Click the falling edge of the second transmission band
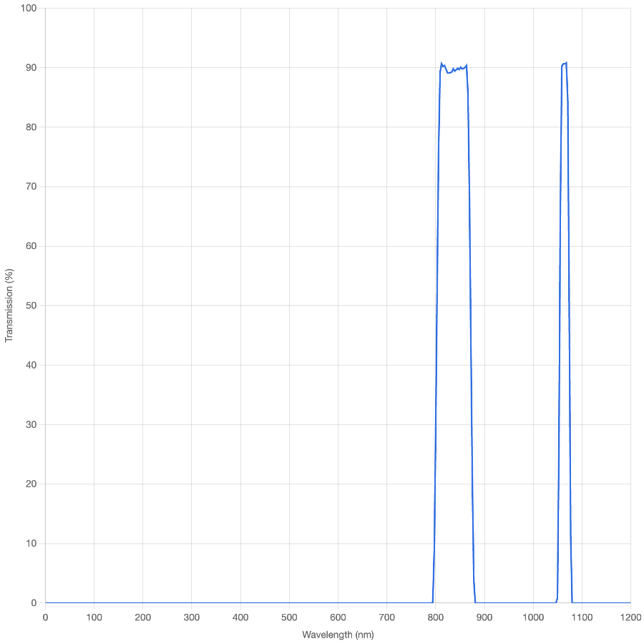Screen dimensions: 644x644 569,322
